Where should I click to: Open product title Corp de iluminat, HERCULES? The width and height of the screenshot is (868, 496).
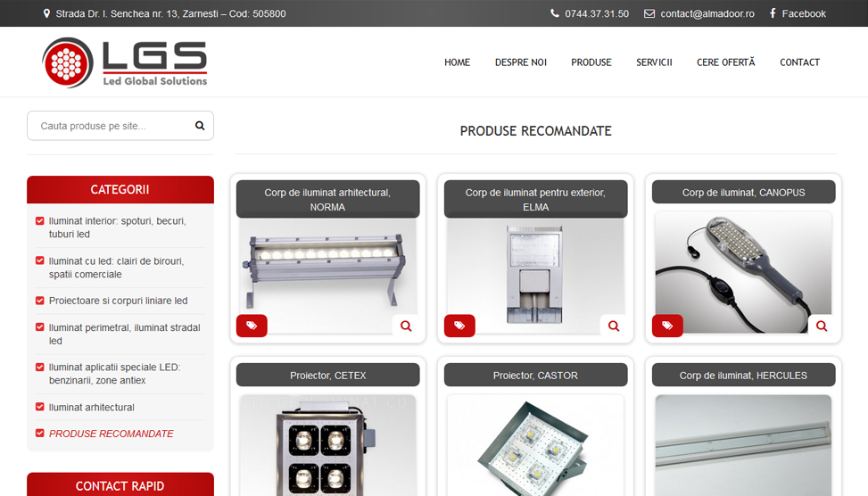click(743, 375)
